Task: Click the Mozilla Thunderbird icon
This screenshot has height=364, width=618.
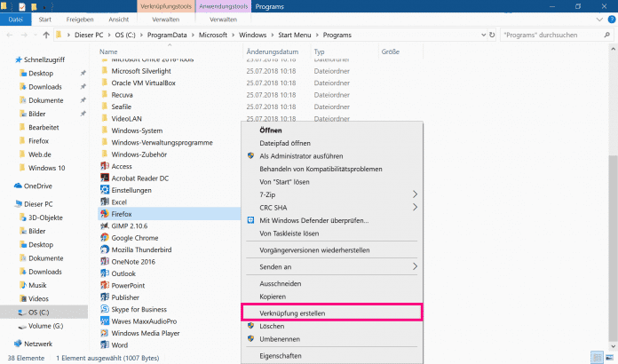Action: (104, 250)
